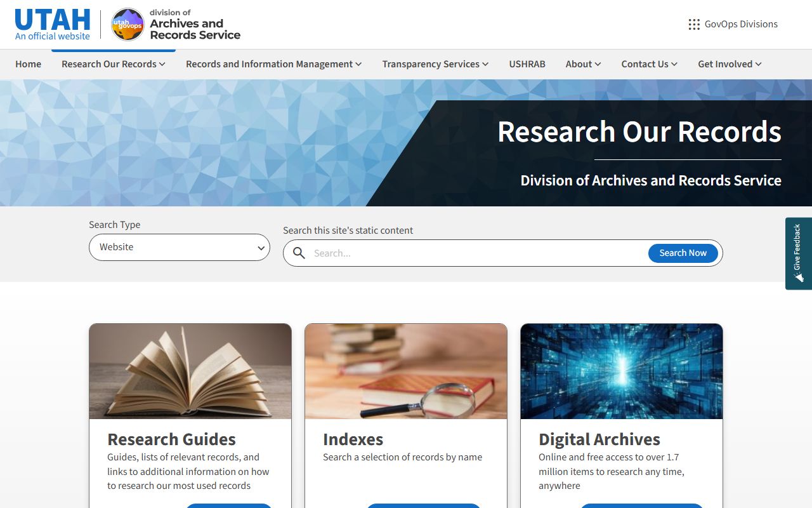The height and width of the screenshot is (508, 812).
Task: Click the GovOps Divisions label
Action: [741, 24]
